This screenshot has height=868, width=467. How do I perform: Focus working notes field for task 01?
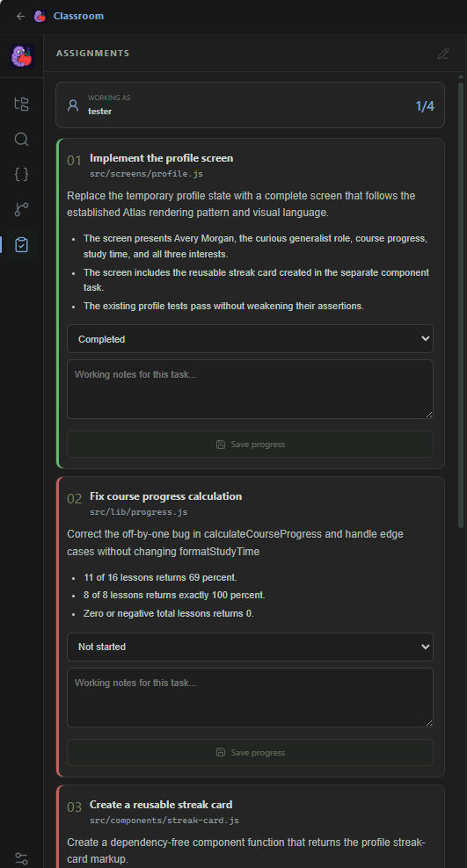coord(250,389)
